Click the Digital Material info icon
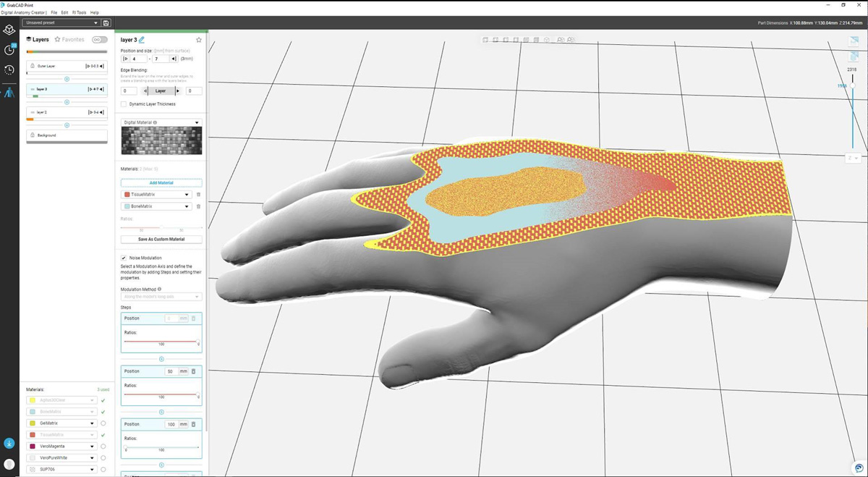This screenshot has width=868, height=477. pyautogui.click(x=155, y=122)
